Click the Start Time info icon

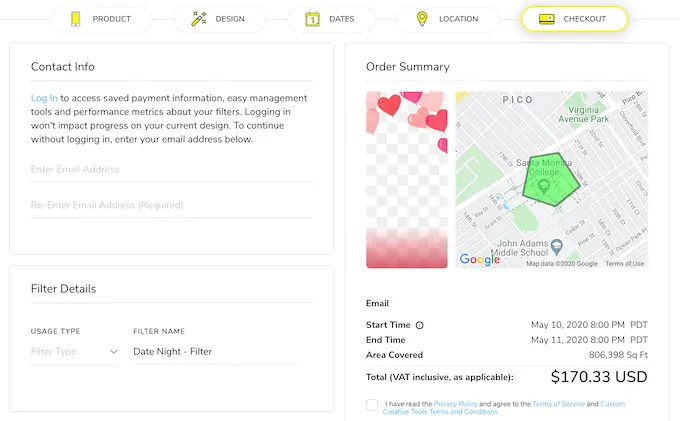click(x=420, y=325)
